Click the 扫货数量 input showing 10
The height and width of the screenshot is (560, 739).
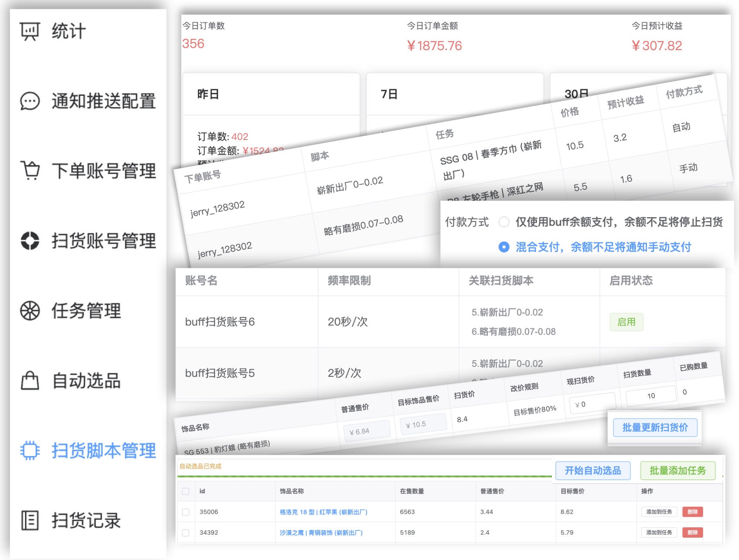(x=650, y=396)
